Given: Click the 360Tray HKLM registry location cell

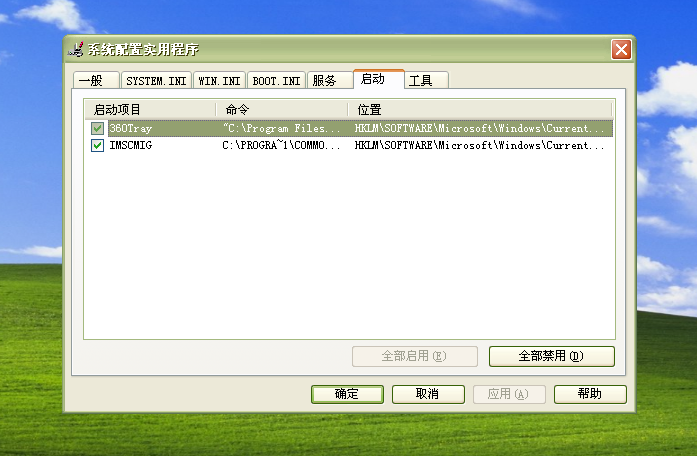Looking at the screenshot, I should point(479,128).
